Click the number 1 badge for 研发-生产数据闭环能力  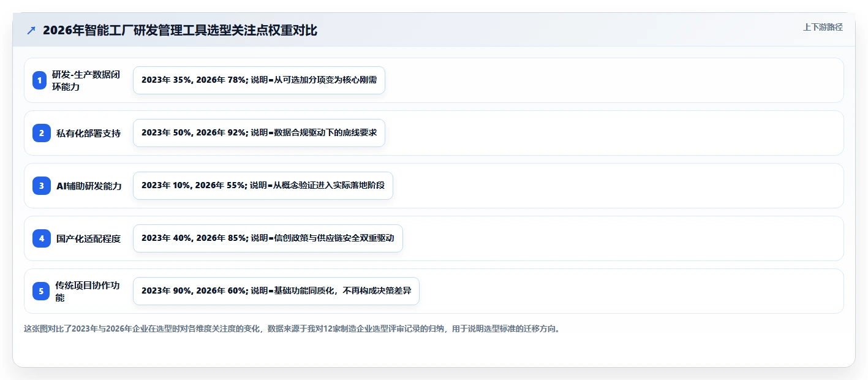tap(40, 80)
